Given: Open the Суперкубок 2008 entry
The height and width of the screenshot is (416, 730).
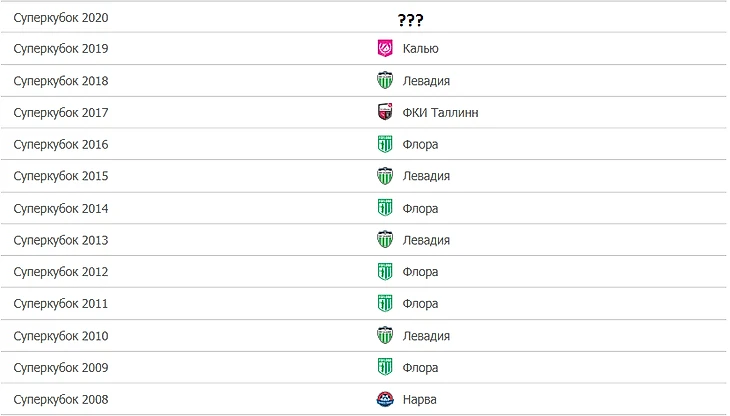Looking at the screenshot, I should click(x=61, y=400).
